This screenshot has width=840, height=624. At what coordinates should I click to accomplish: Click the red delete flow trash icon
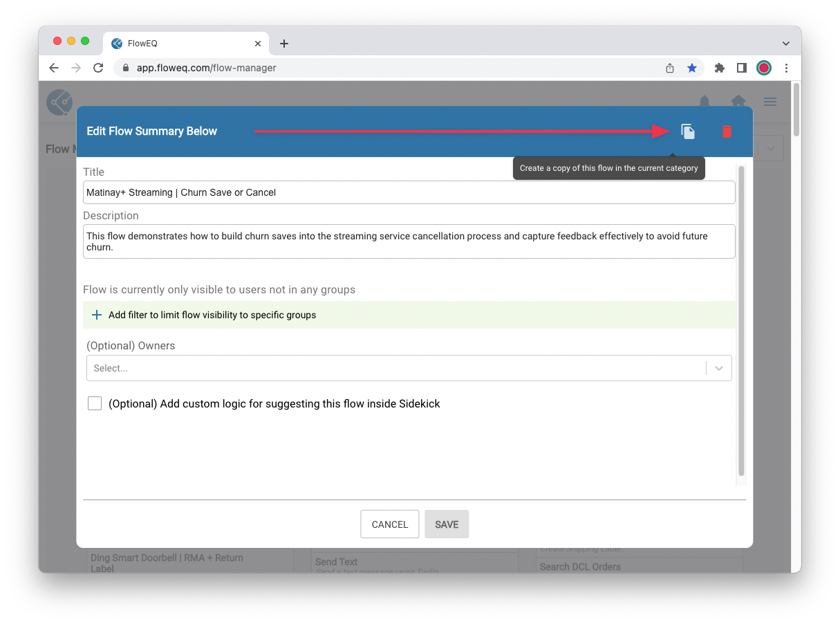coord(727,131)
